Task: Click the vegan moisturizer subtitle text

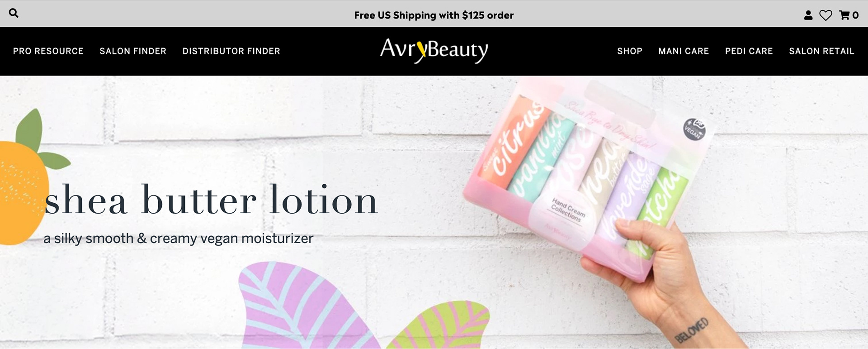Action: [x=179, y=239]
